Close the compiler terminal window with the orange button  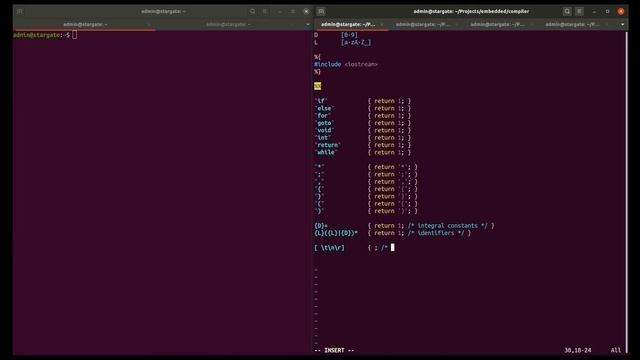click(x=621, y=11)
